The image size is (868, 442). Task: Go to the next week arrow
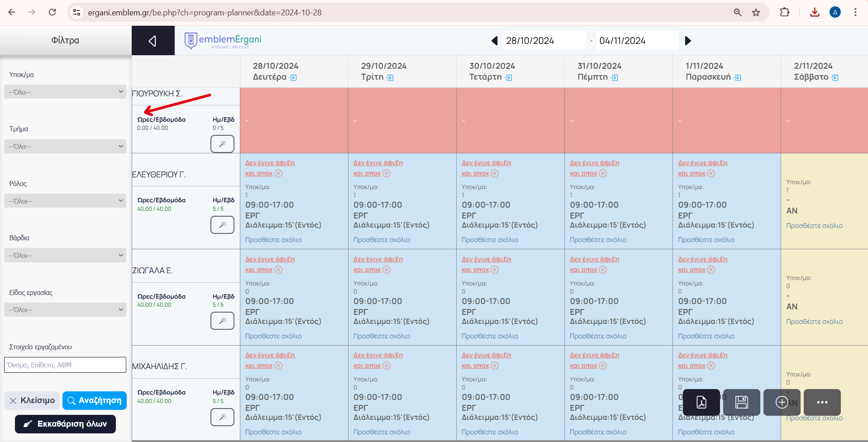(x=688, y=41)
